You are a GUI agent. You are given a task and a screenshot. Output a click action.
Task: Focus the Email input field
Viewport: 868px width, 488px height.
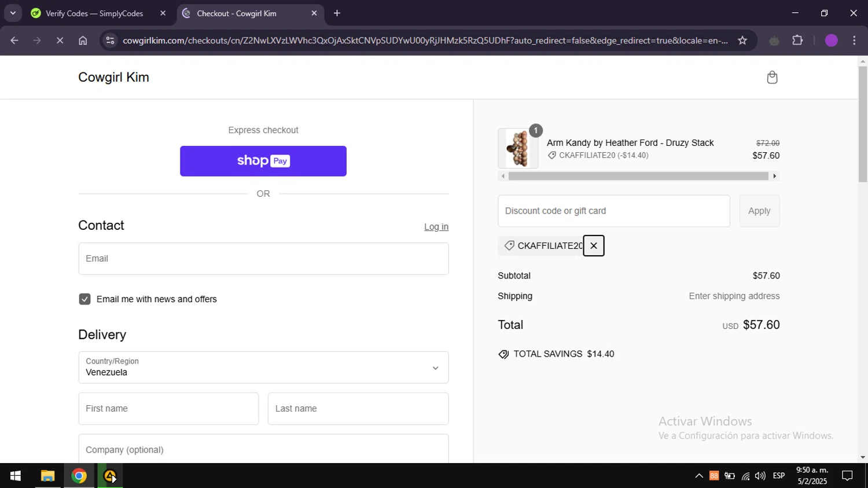point(263,259)
